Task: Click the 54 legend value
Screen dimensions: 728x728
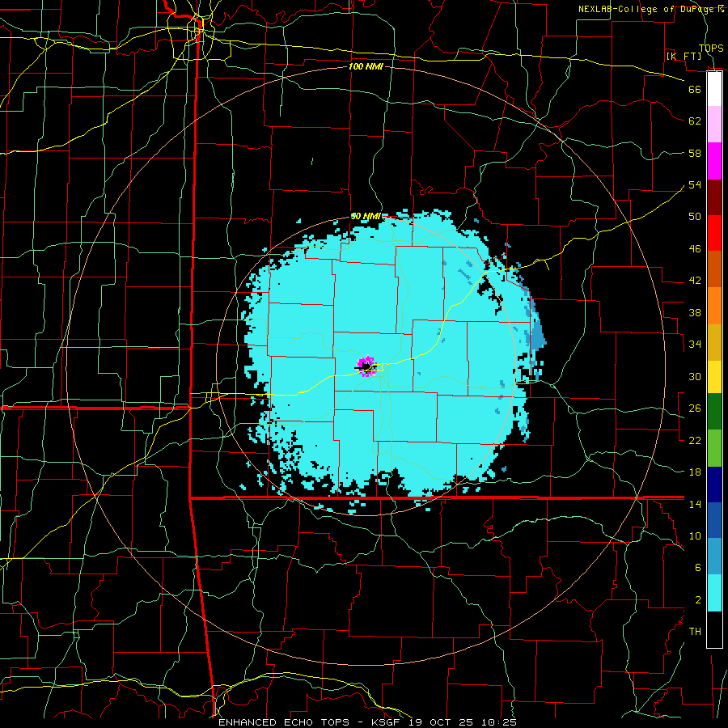Action: tap(695, 184)
